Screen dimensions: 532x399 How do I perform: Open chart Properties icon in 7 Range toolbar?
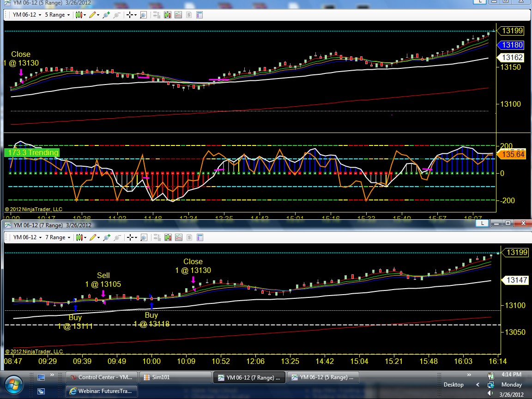[200, 237]
